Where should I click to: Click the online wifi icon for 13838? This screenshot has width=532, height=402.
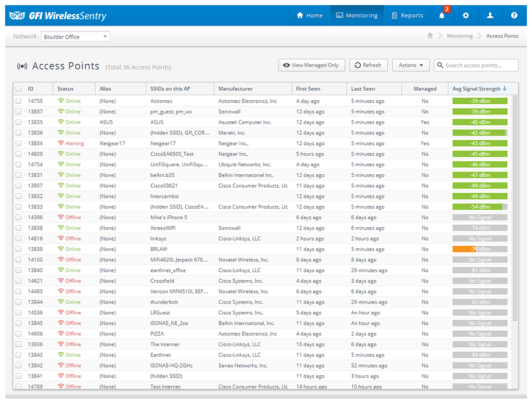click(x=61, y=228)
